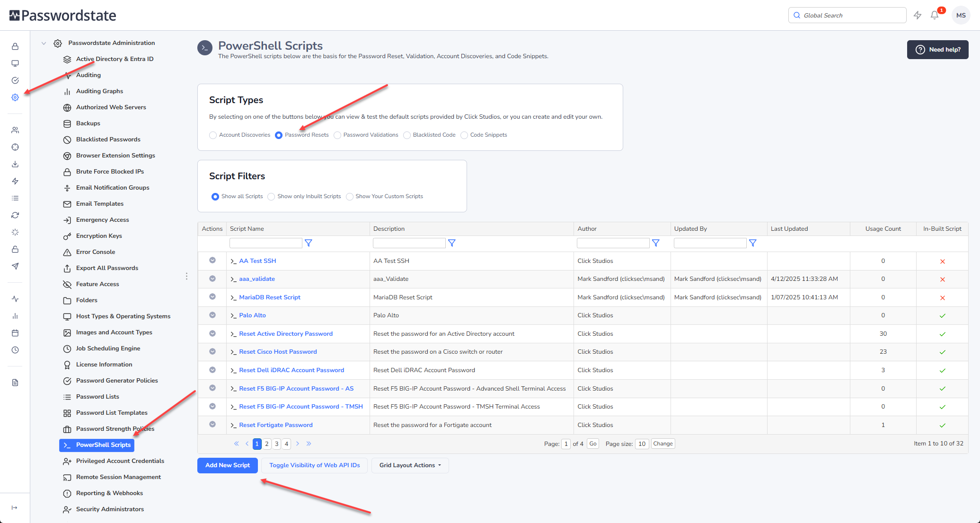This screenshot has width=980, height=523.
Task: Click the clock icon in the left sidebar
Action: tap(15, 350)
